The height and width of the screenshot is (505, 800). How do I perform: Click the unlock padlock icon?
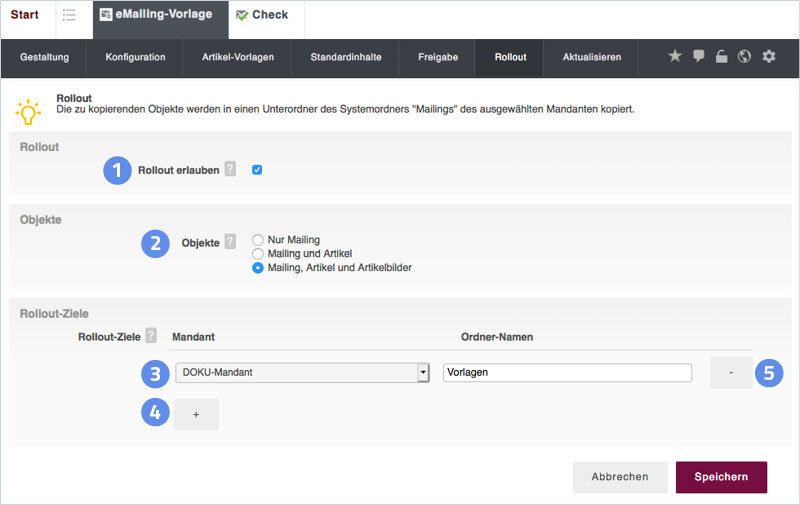coord(721,57)
